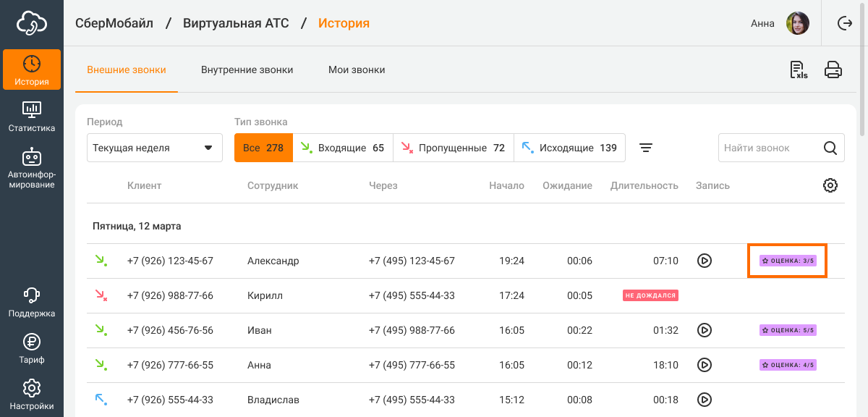Open the Тариф ruble icon
The image size is (868, 417).
tap(31, 348)
